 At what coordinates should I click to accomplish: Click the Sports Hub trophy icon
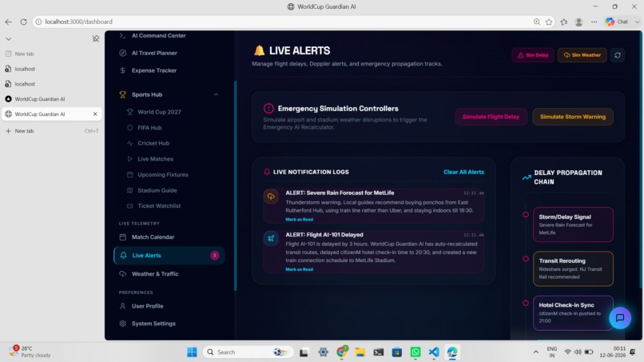(122, 94)
